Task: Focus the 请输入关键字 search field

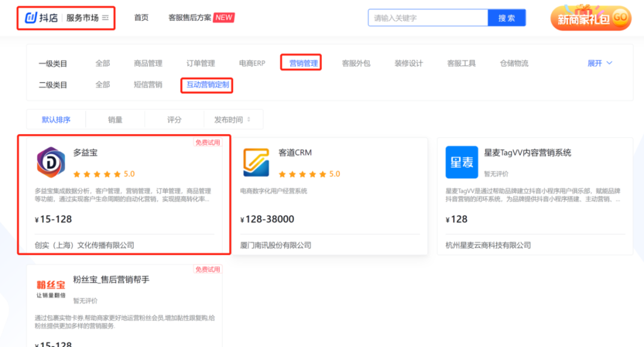Action: (x=428, y=18)
